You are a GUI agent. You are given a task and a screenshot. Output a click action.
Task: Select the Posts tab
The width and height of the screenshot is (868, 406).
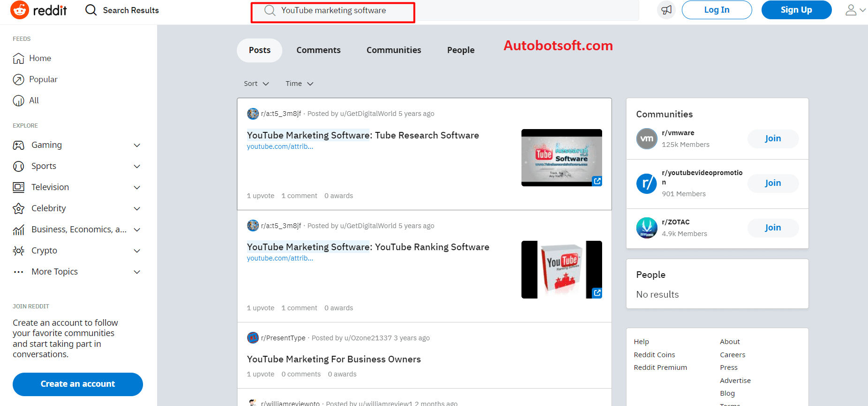point(259,50)
